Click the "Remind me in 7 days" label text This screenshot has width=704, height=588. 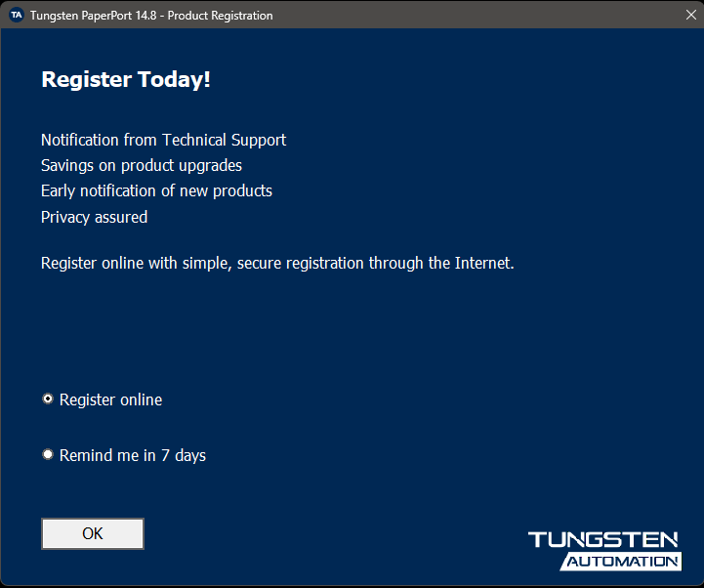[133, 456]
